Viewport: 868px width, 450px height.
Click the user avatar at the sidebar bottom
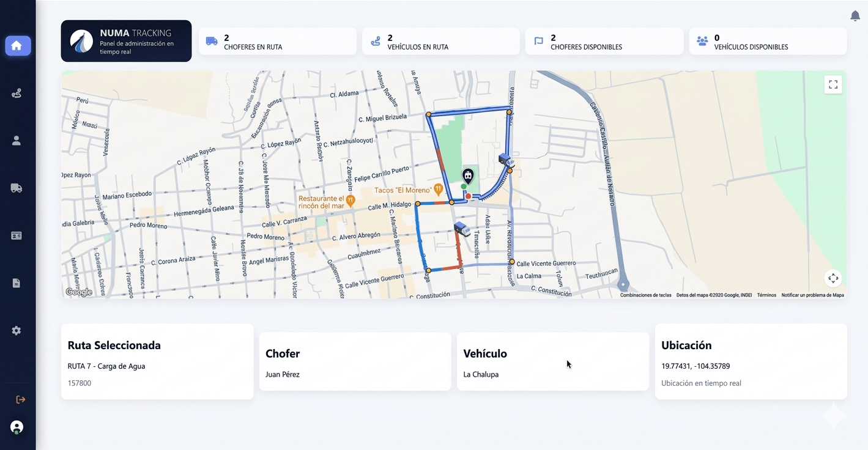pos(17,427)
